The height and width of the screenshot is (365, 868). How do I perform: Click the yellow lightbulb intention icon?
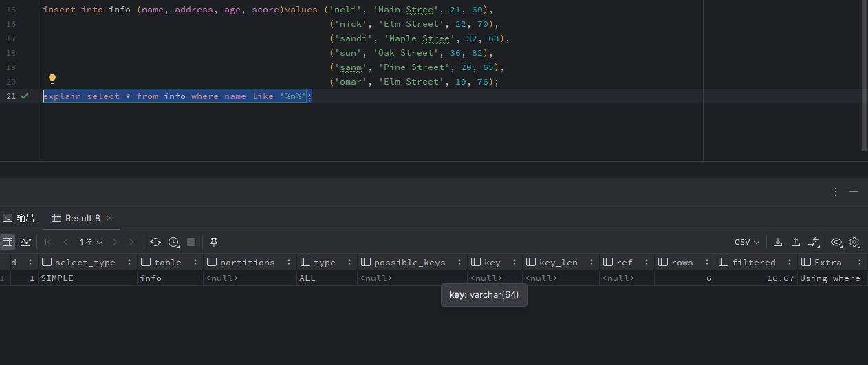pyautogui.click(x=52, y=79)
